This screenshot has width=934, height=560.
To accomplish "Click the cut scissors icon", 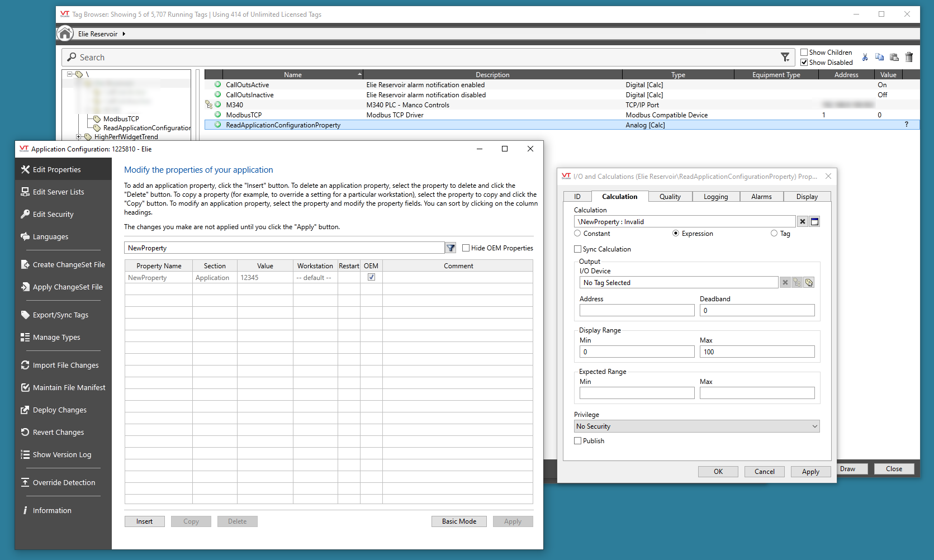I will [865, 57].
